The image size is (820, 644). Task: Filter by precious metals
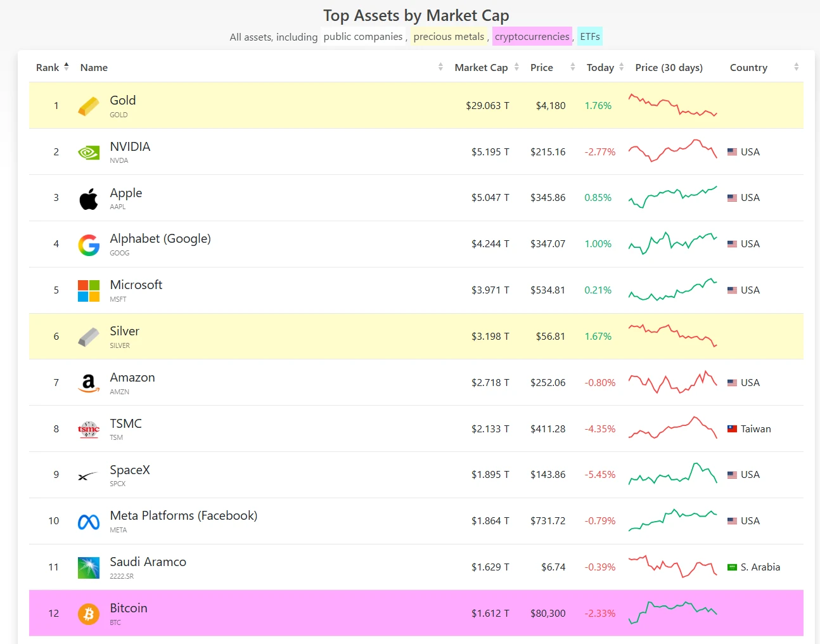tap(449, 37)
